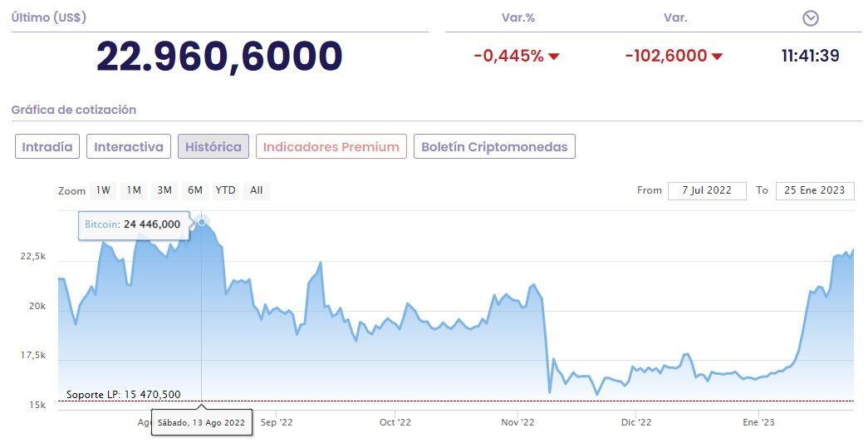Show All historical data zoom
The width and height of the screenshot is (868, 443).
point(256,190)
